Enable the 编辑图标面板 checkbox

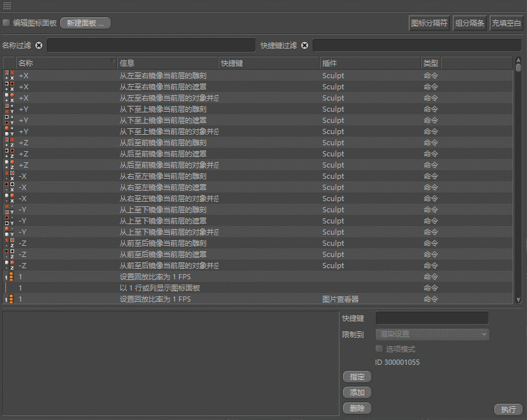click(7, 23)
